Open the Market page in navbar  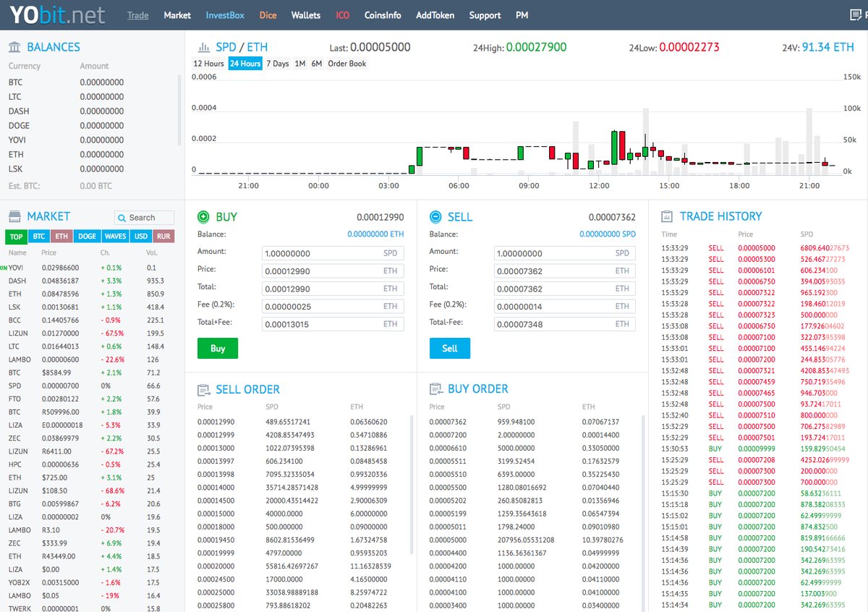point(177,14)
